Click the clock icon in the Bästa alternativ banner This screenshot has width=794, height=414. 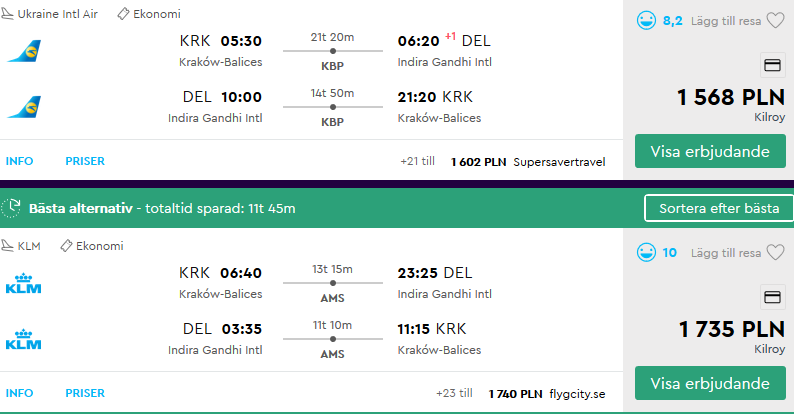coord(11,208)
